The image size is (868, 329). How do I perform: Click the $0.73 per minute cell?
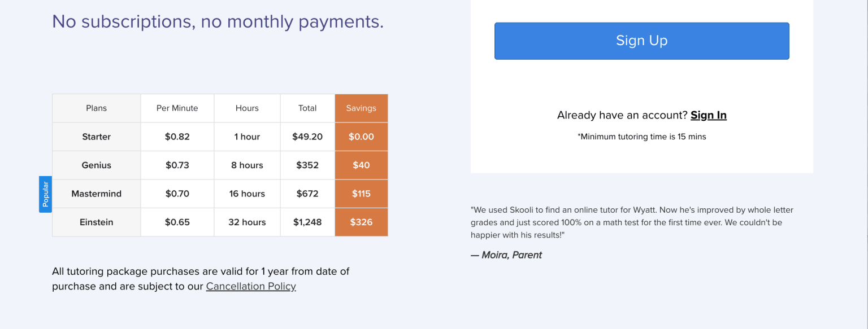(x=177, y=165)
